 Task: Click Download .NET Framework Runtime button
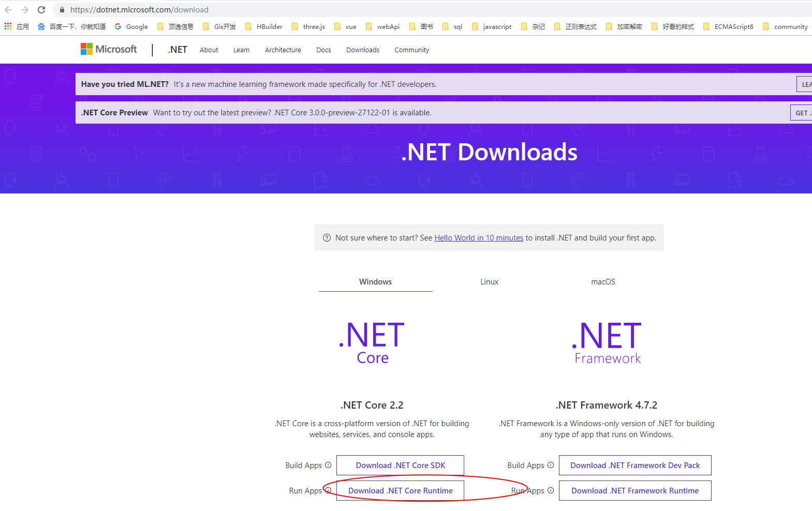click(635, 490)
